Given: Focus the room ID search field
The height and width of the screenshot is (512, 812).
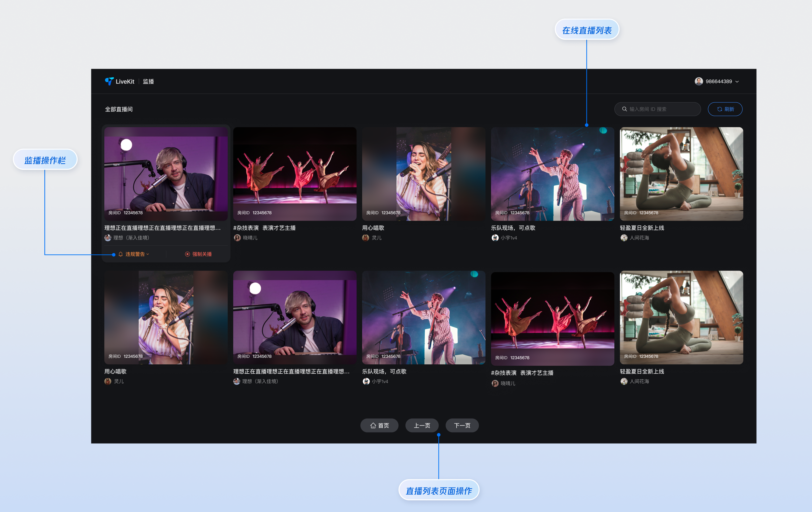Looking at the screenshot, I should point(661,109).
